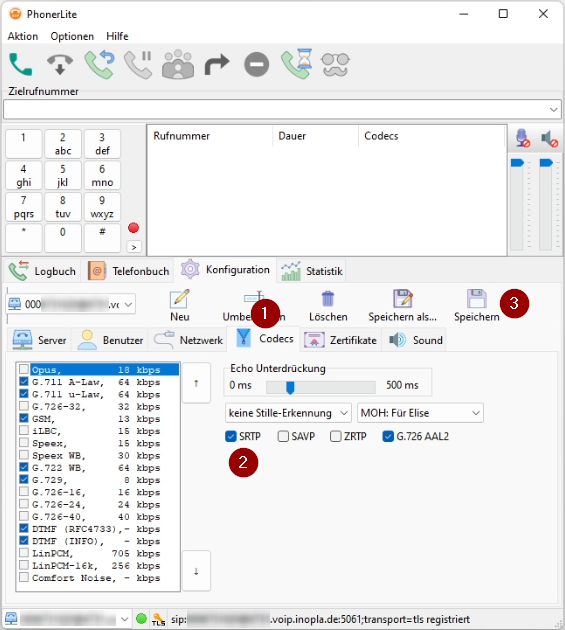Click the green call handset icon
The width and height of the screenshot is (565, 630).
(x=20, y=64)
